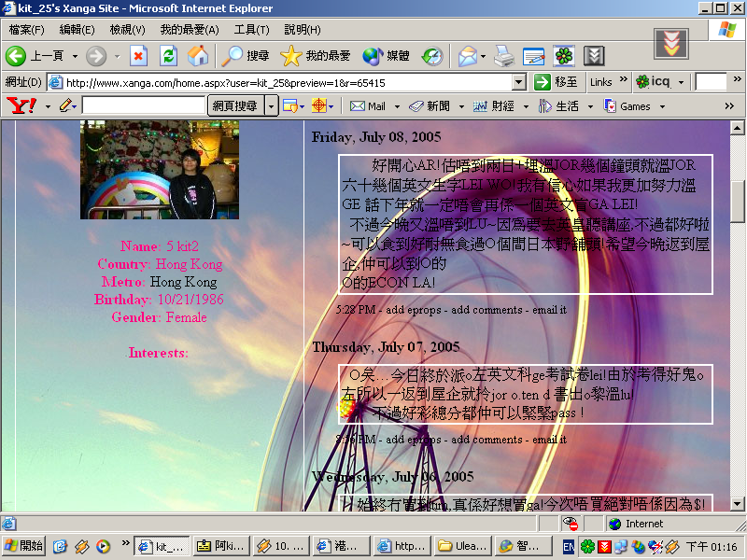
Task: Click 'email it' under the July 07 post
Action: [x=549, y=440]
